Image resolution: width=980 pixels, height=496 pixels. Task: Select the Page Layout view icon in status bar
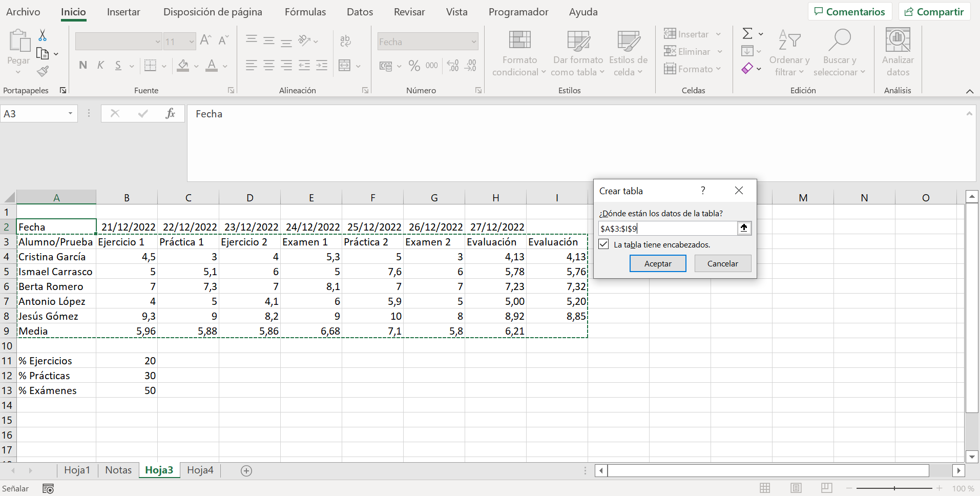(x=796, y=488)
